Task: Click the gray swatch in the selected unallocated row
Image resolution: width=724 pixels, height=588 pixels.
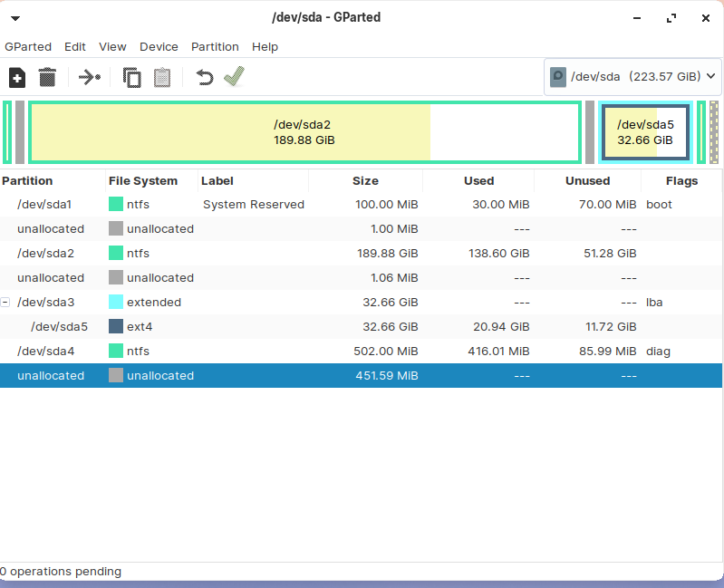Action: [116, 375]
